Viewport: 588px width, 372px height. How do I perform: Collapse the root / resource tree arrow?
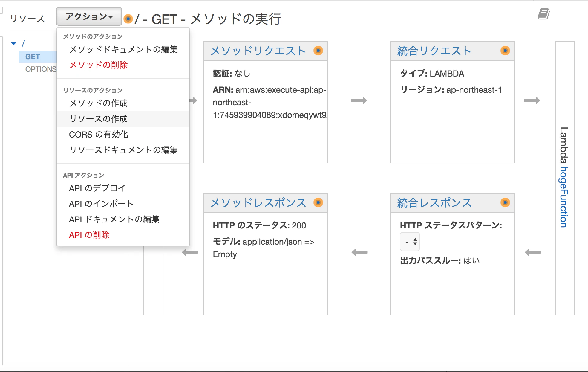point(13,43)
